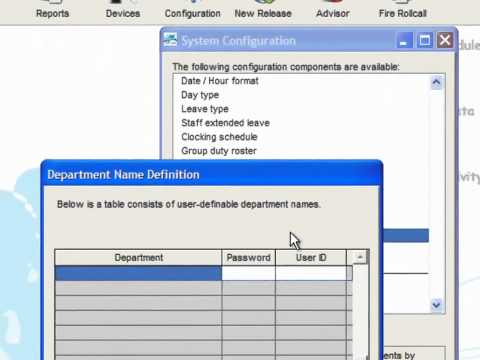
Task: Click configuration list scroll-down arrow
Action: [x=436, y=304]
